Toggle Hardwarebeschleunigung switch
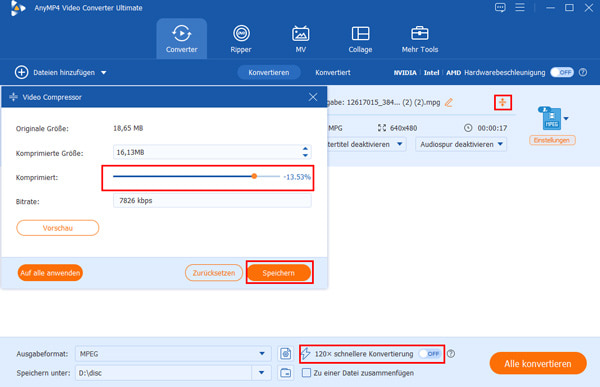600x387 pixels. click(x=562, y=72)
